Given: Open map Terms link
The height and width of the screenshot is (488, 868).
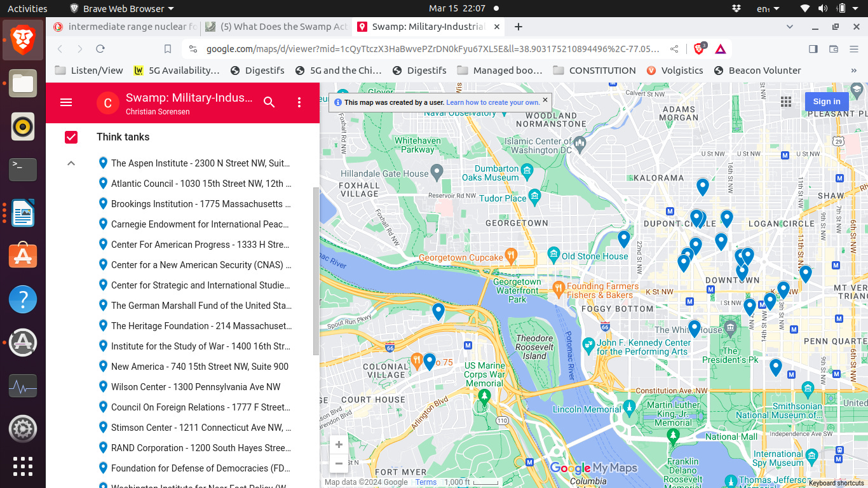Looking at the screenshot, I should click(x=426, y=482).
